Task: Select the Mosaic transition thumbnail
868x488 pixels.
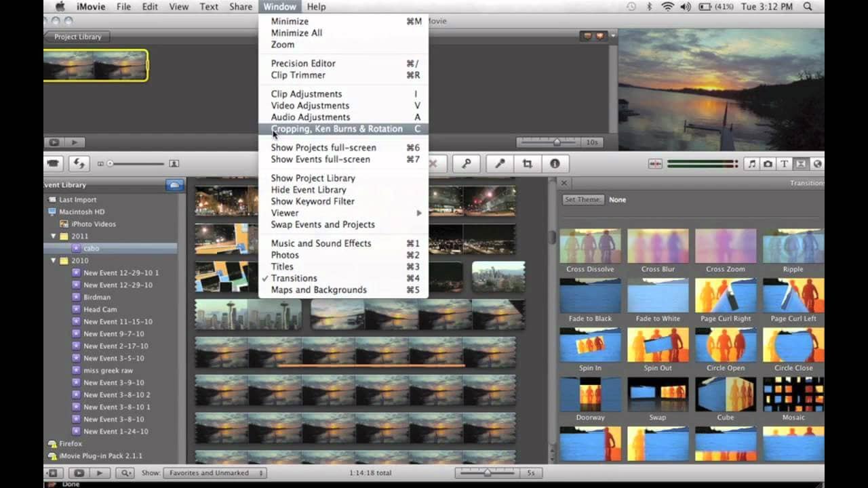Action: coord(793,394)
